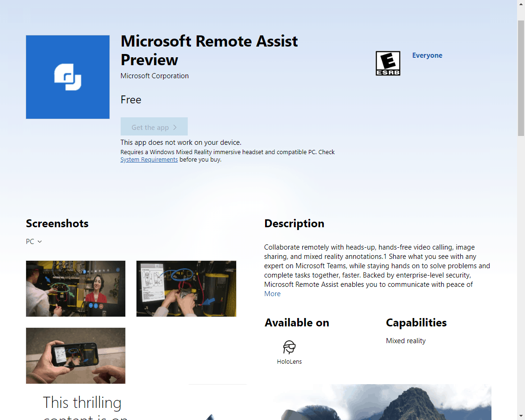The image size is (525, 420).
Task: Expand the full description via the More link
Action: click(x=272, y=293)
